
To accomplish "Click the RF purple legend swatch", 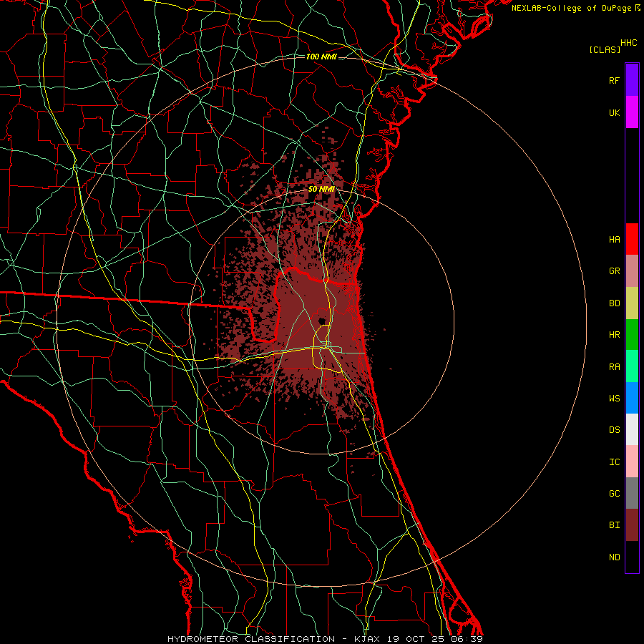I will click(x=632, y=80).
